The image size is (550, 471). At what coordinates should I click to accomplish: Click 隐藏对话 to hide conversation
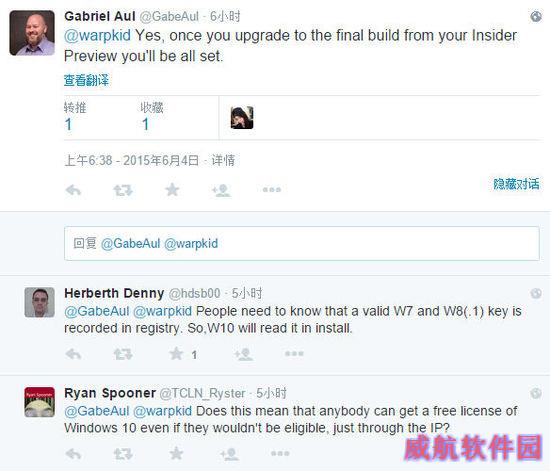[516, 184]
